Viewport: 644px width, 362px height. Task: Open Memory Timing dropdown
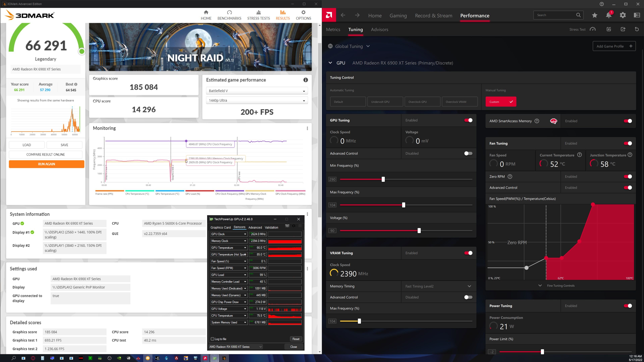tap(439, 286)
